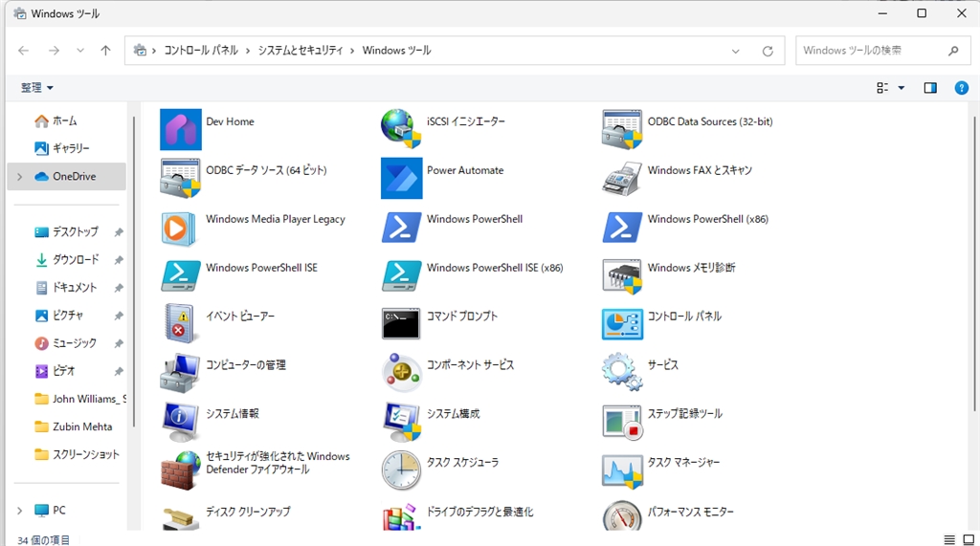Switch to large icons view in status bar
The height and width of the screenshot is (546, 980).
pos(969,539)
